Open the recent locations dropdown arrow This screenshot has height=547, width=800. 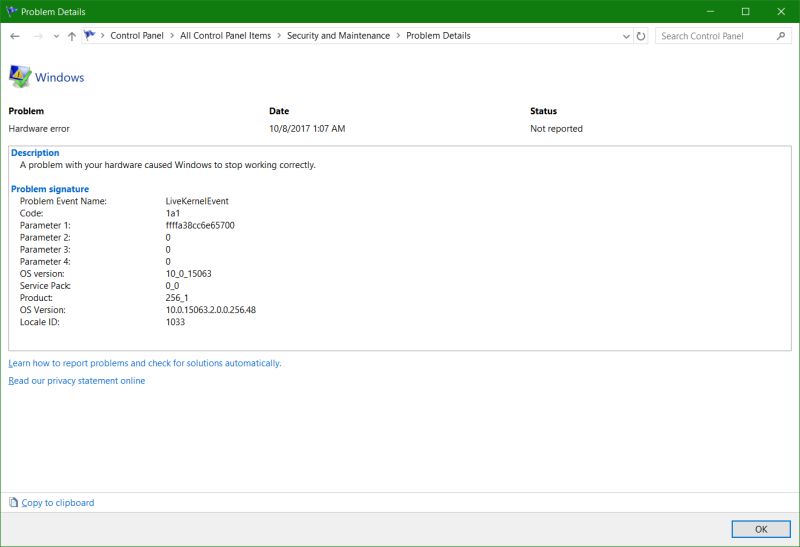[x=56, y=36]
